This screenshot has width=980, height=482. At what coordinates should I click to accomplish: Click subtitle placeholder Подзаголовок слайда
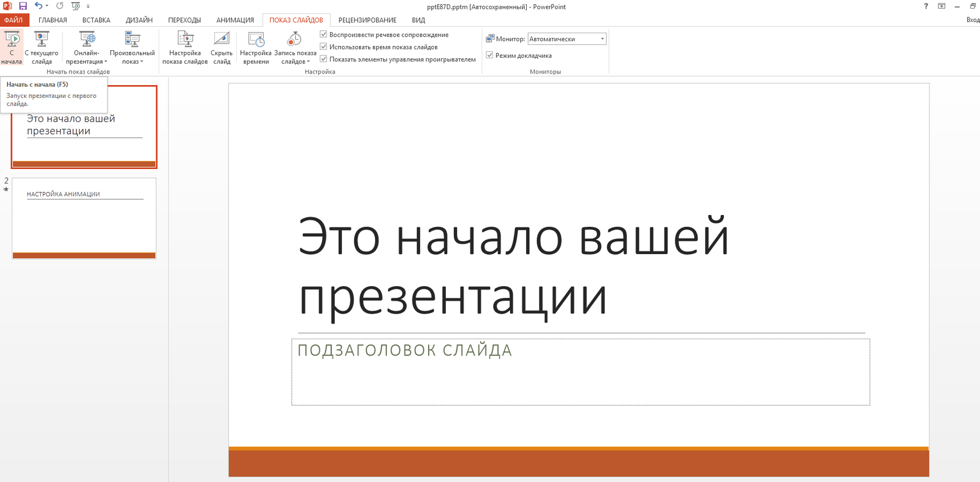tap(580, 372)
